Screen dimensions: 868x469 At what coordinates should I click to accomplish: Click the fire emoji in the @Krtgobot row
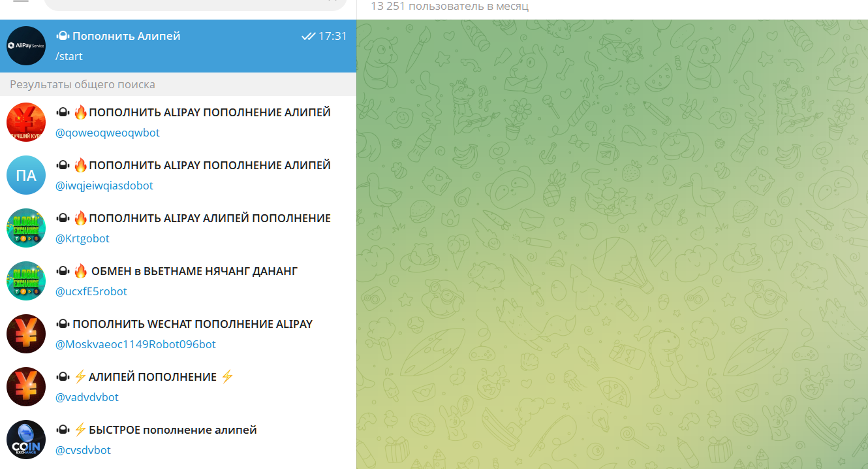80,218
